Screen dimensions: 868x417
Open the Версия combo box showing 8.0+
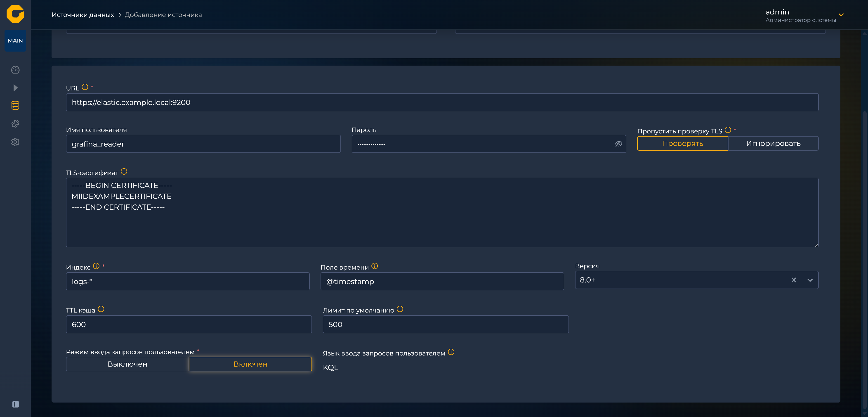coord(696,280)
